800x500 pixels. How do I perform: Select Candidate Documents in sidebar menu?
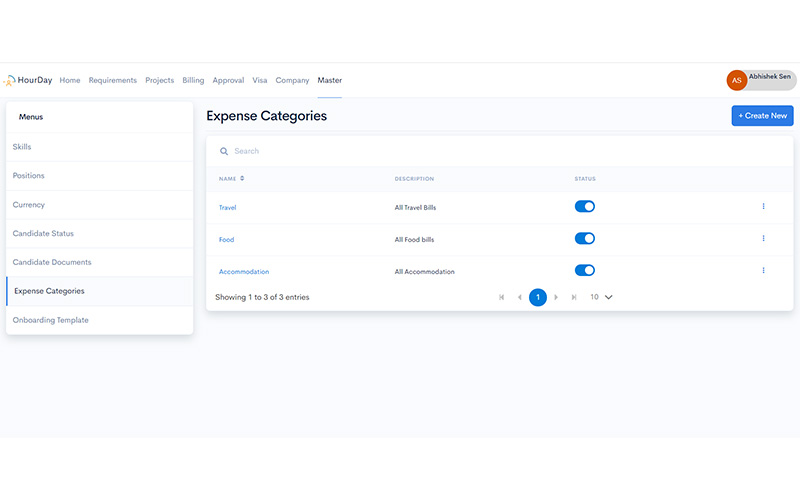(52, 262)
